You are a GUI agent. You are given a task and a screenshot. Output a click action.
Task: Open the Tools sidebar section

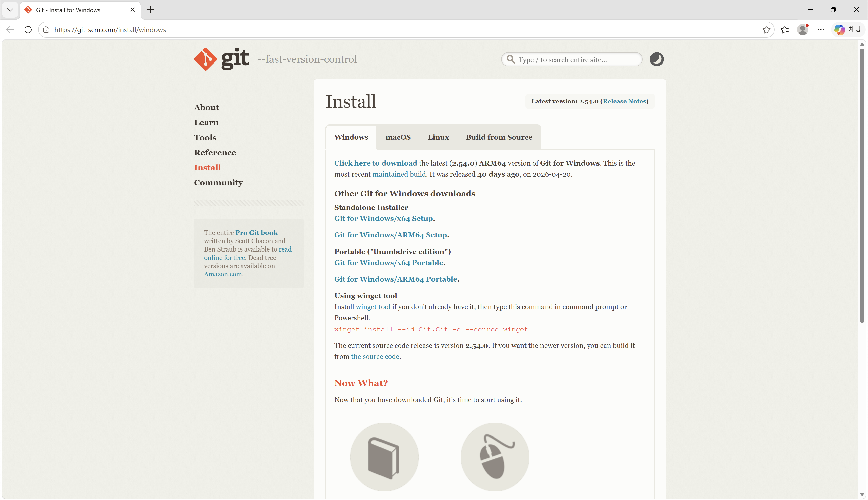tap(205, 137)
